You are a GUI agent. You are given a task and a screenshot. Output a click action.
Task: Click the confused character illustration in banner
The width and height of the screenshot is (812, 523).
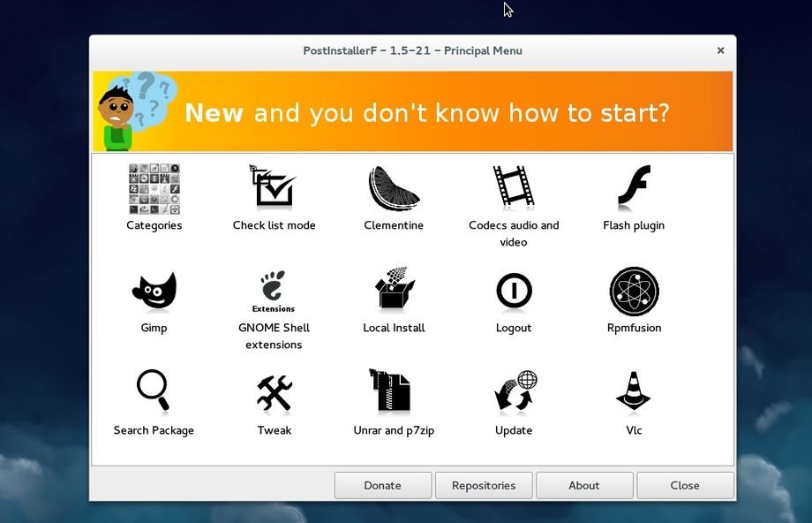136,111
